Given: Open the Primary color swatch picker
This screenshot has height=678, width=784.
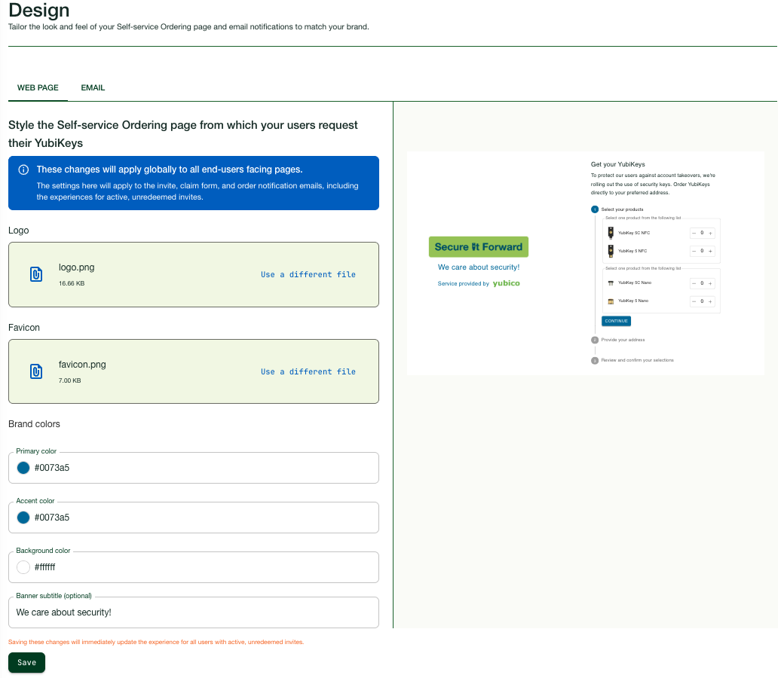Looking at the screenshot, I should click(23, 468).
